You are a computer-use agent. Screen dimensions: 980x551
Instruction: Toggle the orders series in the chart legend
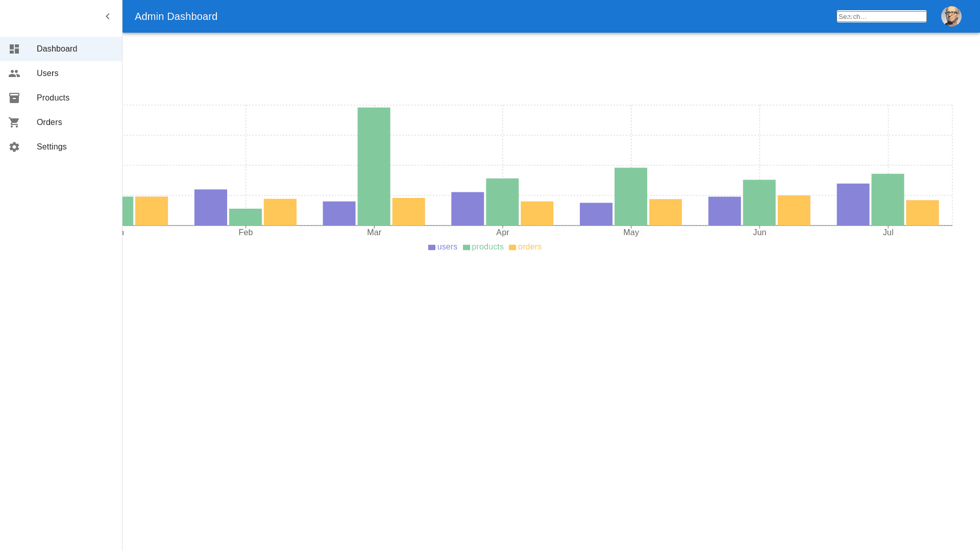[525, 247]
